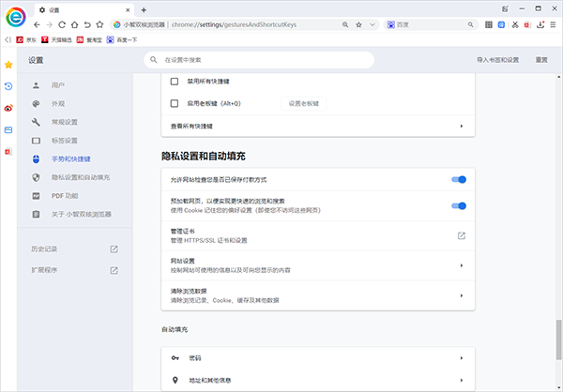
Task: Open history clock icon in left sidebar
Action: (x=8, y=86)
